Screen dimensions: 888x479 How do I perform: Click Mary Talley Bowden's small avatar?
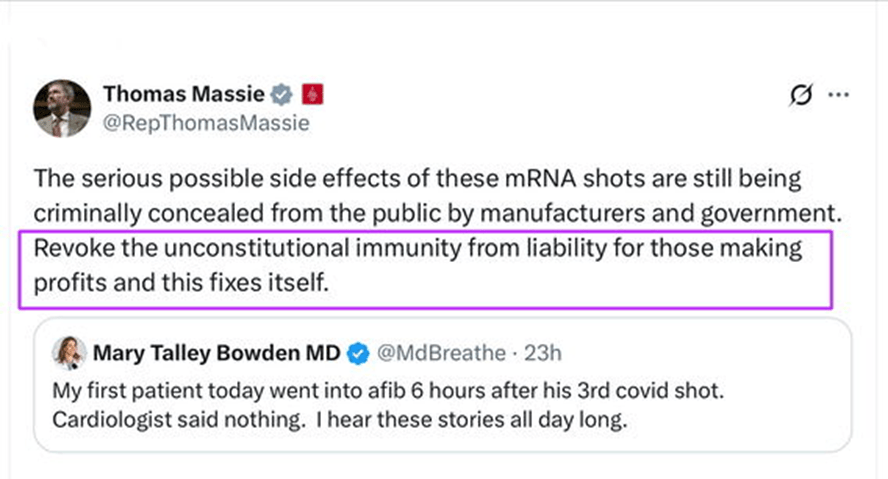[67, 353]
